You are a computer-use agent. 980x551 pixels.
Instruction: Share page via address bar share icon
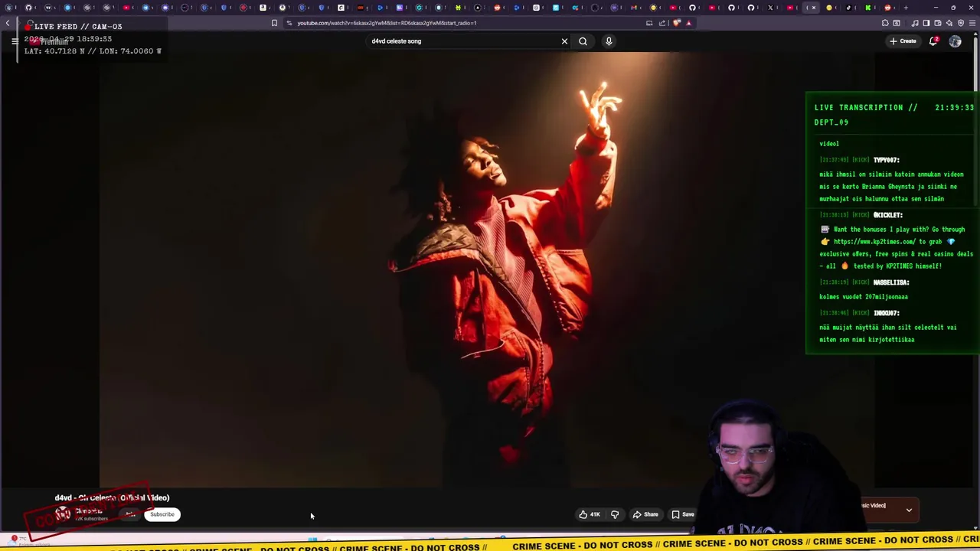[x=662, y=23]
